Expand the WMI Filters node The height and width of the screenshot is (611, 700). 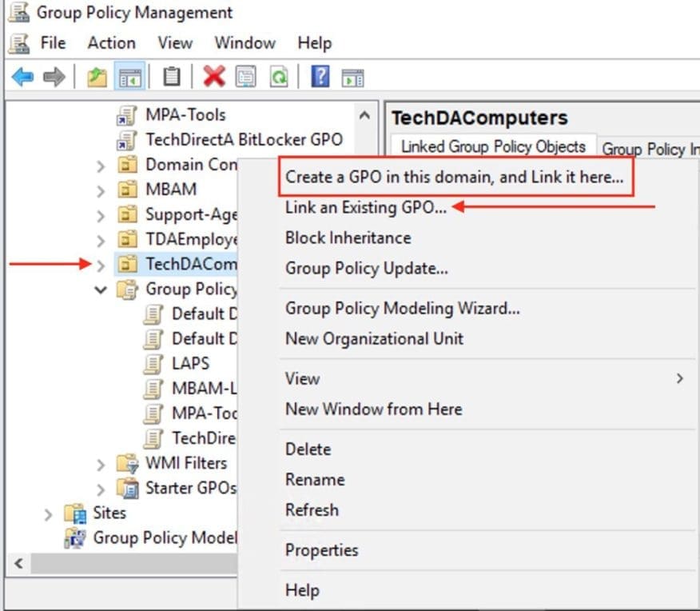click(x=101, y=464)
